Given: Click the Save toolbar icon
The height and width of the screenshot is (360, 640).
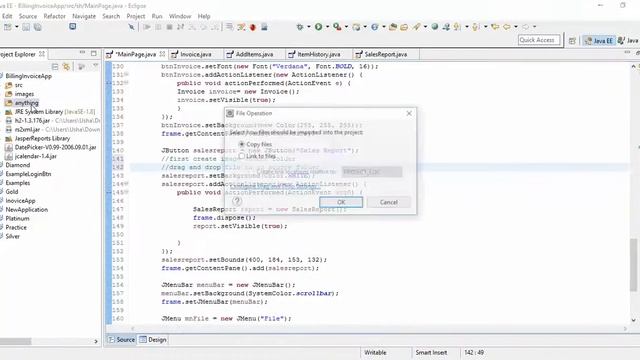Looking at the screenshot, I should [26, 27].
